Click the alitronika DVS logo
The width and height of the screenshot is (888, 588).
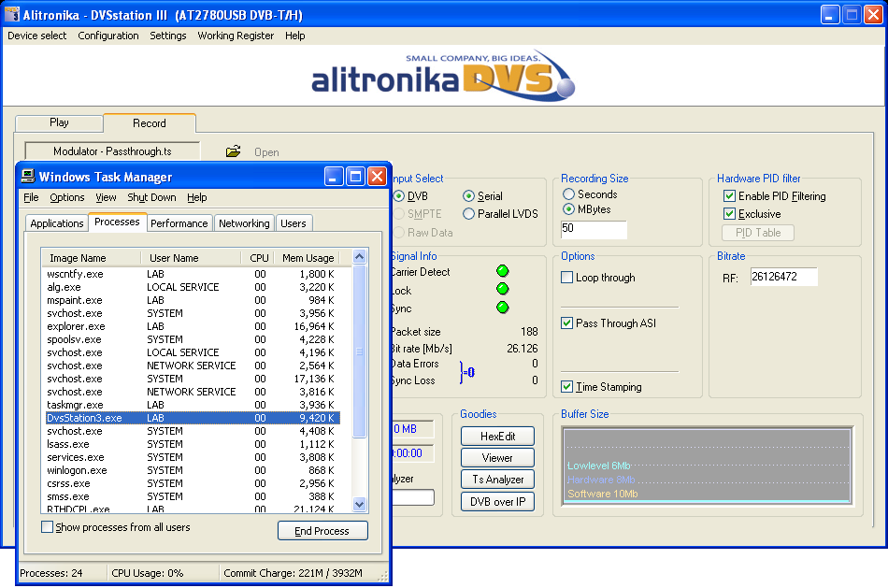443,77
